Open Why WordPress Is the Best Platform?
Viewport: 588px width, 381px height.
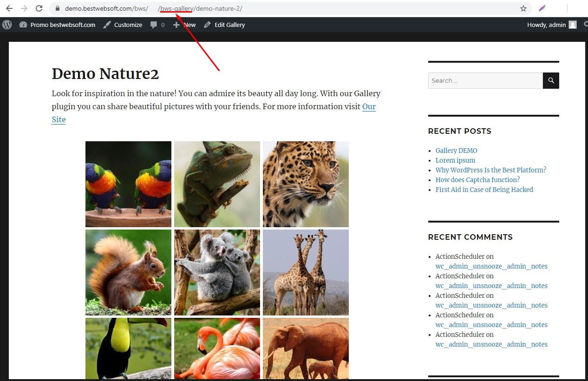click(x=491, y=170)
